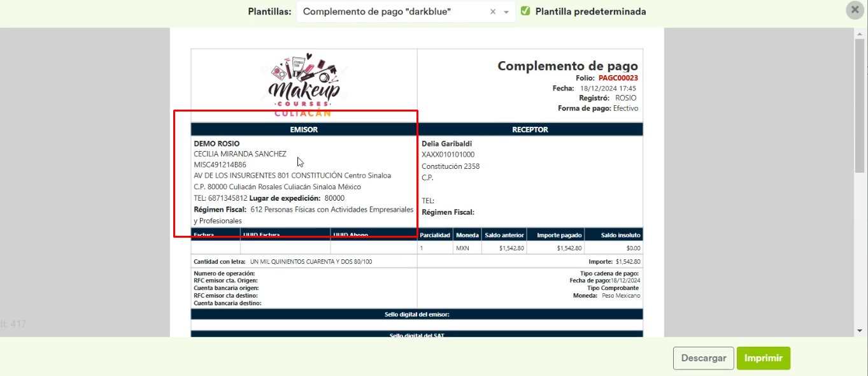Click the 'Saldo insoluto' column header
The width and height of the screenshot is (868, 376).
click(613, 235)
